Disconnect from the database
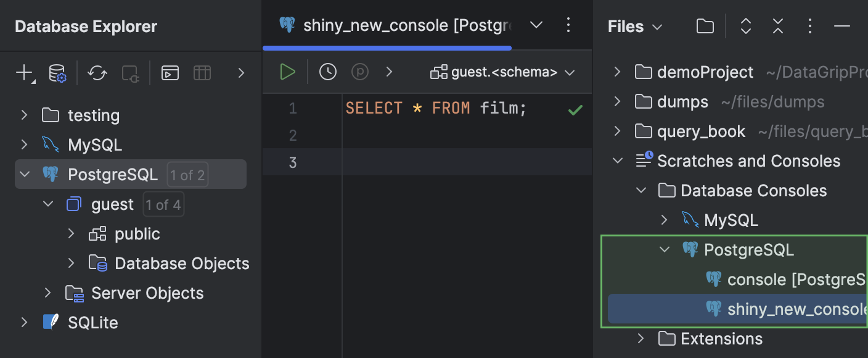This screenshot has width=868, height=358. [x=133, y=72]
